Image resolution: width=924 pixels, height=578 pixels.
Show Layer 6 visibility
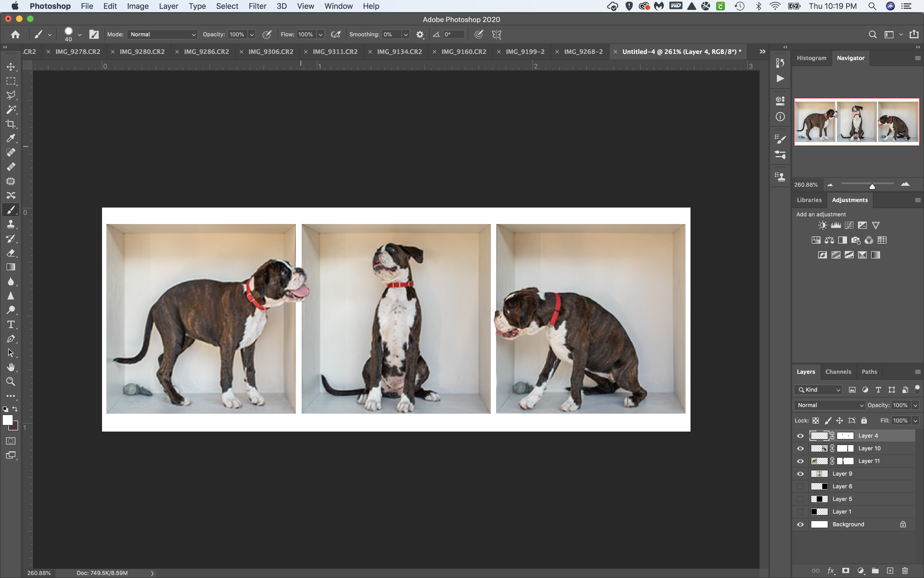tap(800, 486)
